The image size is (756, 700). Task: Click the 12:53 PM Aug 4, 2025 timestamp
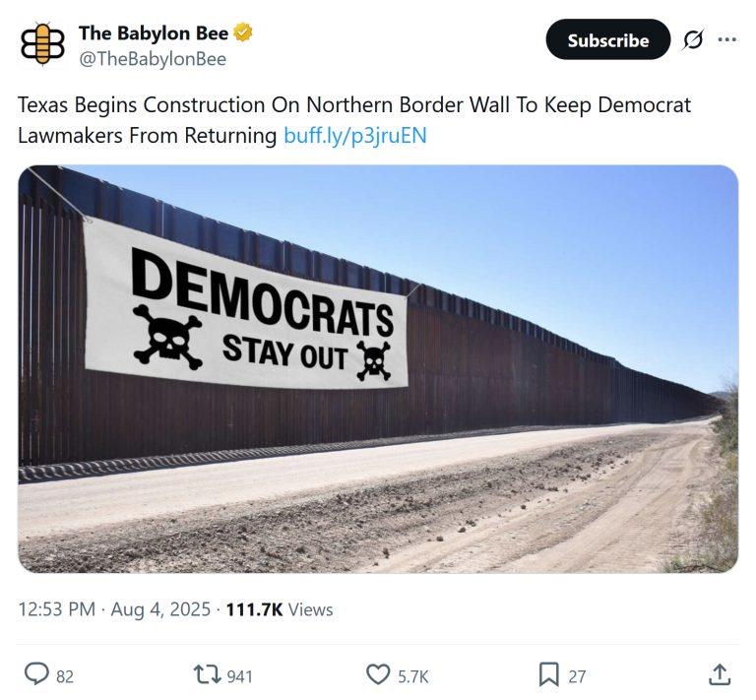click(x=114, y=609)
